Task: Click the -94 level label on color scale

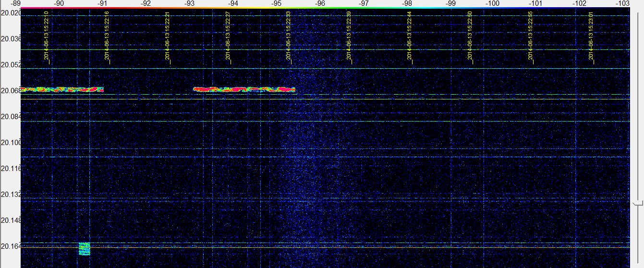Action: 232,3
